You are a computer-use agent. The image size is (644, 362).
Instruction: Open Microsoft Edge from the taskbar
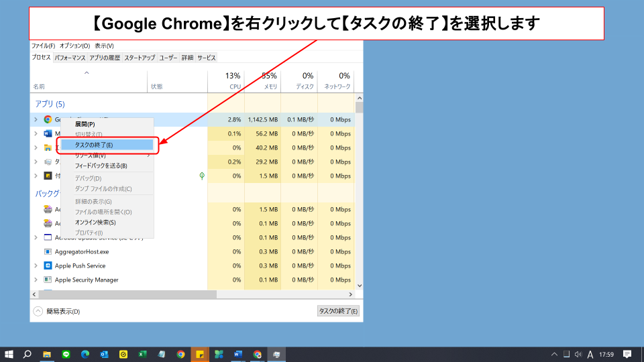coord(85,354)
